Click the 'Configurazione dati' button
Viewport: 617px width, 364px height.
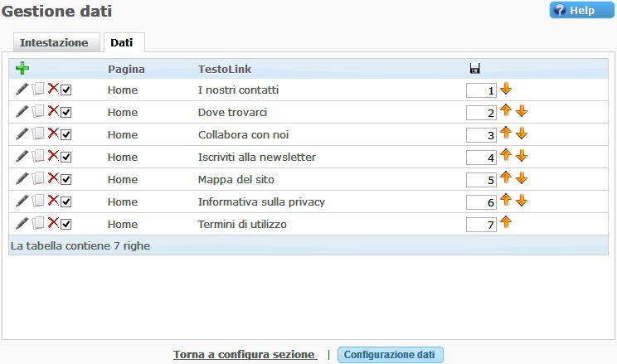[x=390, y=355]
